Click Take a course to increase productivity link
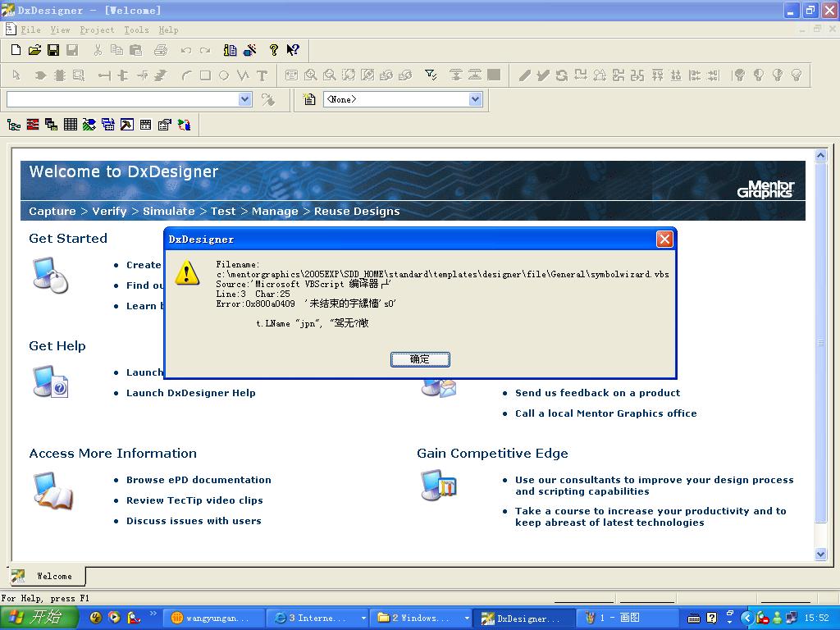This screenshot has height=630, width=840. pyautogui.click(x=651, y=517)
